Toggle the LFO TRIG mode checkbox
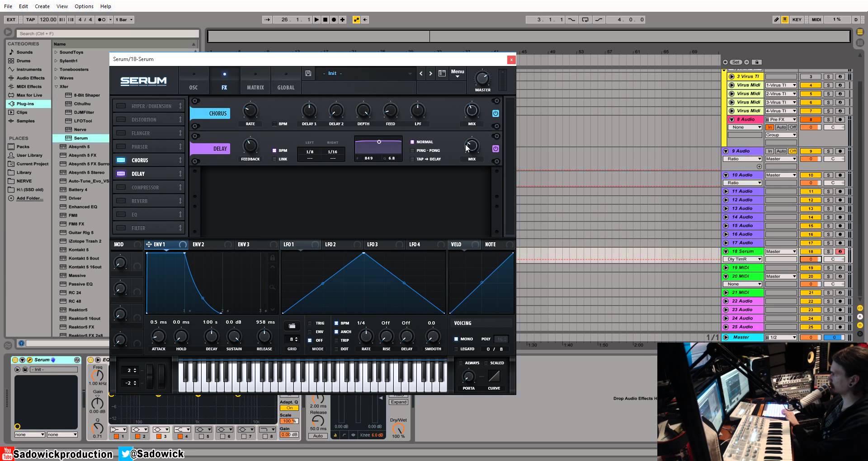The image size is (868, 461). 310,323
